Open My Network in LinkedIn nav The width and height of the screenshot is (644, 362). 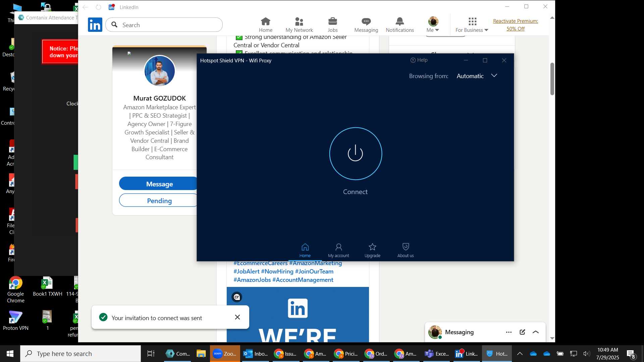299,25
